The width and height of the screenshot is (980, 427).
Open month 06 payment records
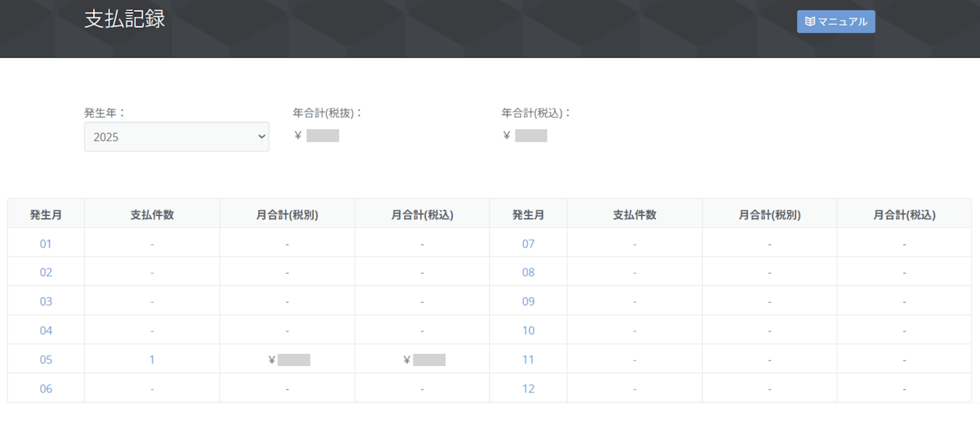tap(46, 389)
